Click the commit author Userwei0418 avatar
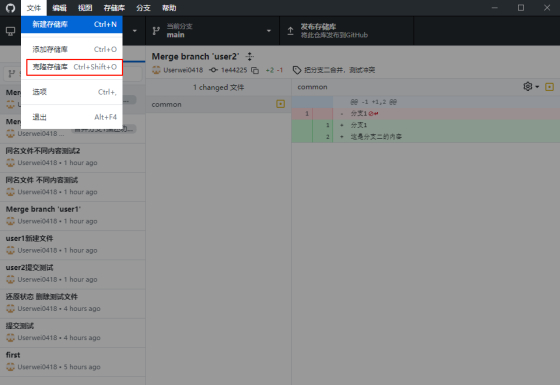This screenshot has height=385, width=560. (x=156, y=70)
